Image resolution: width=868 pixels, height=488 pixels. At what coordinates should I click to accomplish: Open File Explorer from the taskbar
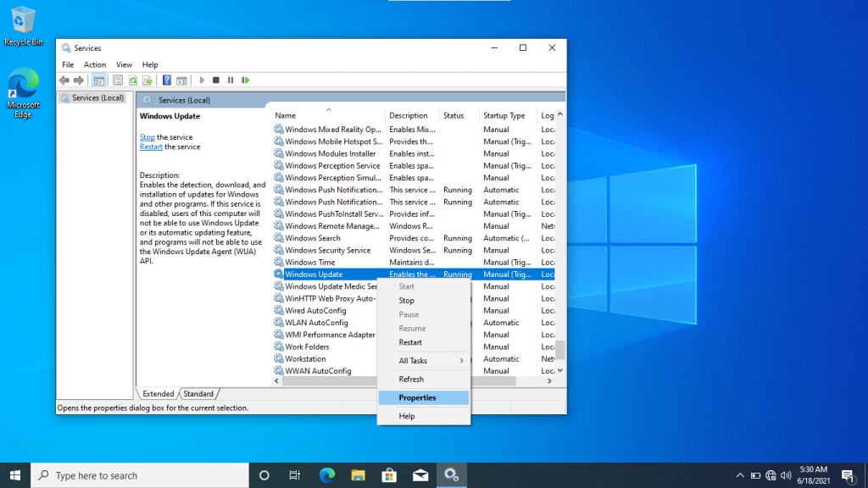(x=359, y=475)
